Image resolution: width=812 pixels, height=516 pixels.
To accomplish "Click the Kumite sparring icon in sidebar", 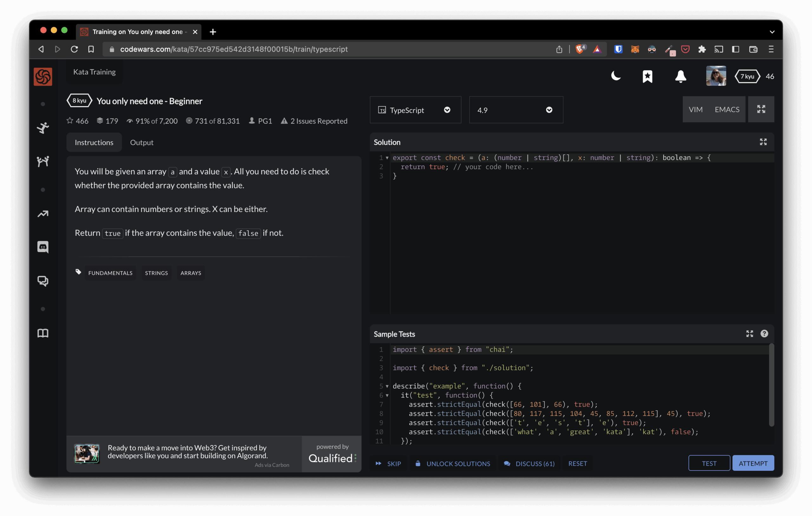I will 43,161.
